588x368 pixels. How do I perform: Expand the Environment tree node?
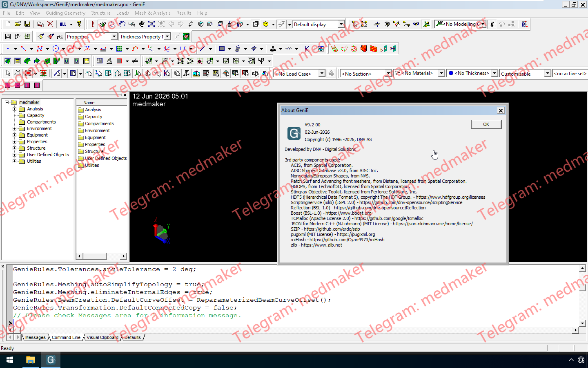(x=15, y=128)
